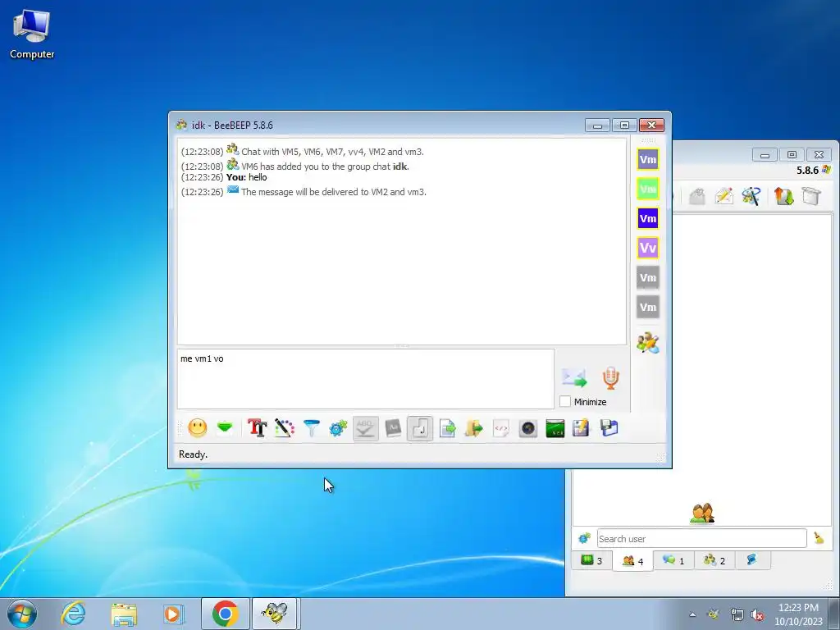Click the muted speaker volume tray icon
Screen dimensions: 840x630
757,614
